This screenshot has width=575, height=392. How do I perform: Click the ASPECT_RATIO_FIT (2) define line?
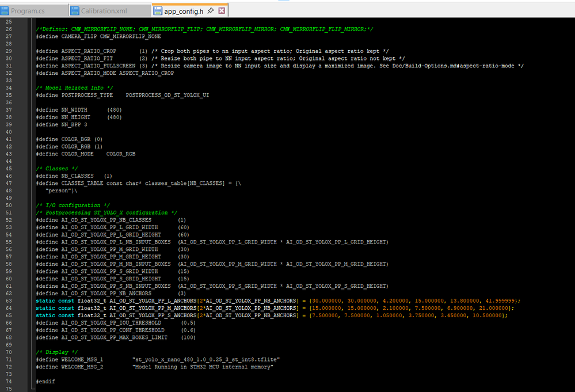(x=220, y=58)
